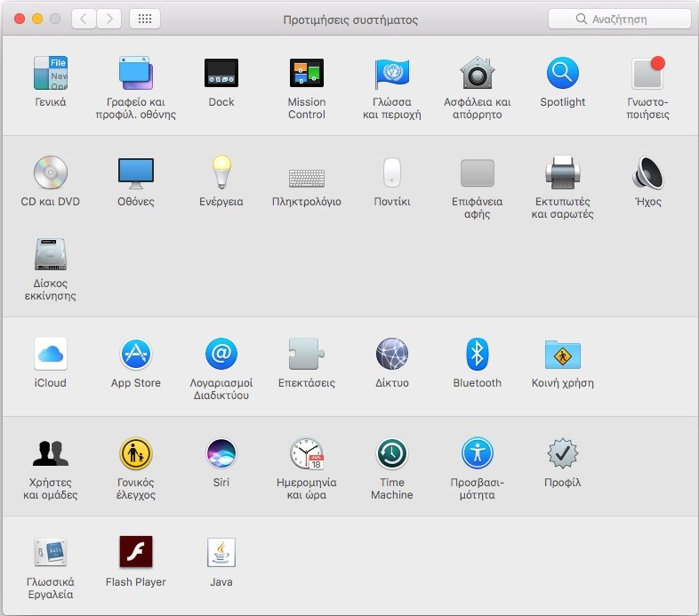Open Επιφάνεια αφής trackpad pane
Viewport: 699px width, 616px height.
pos(478,172)
